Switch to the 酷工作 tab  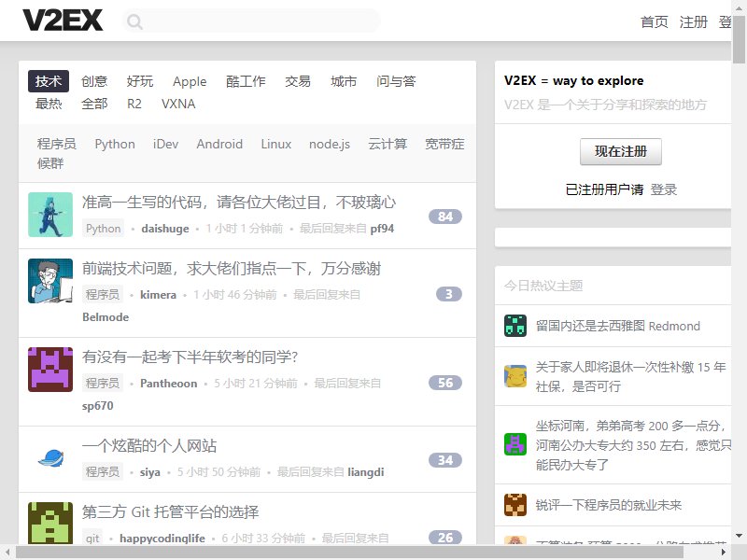246,81
